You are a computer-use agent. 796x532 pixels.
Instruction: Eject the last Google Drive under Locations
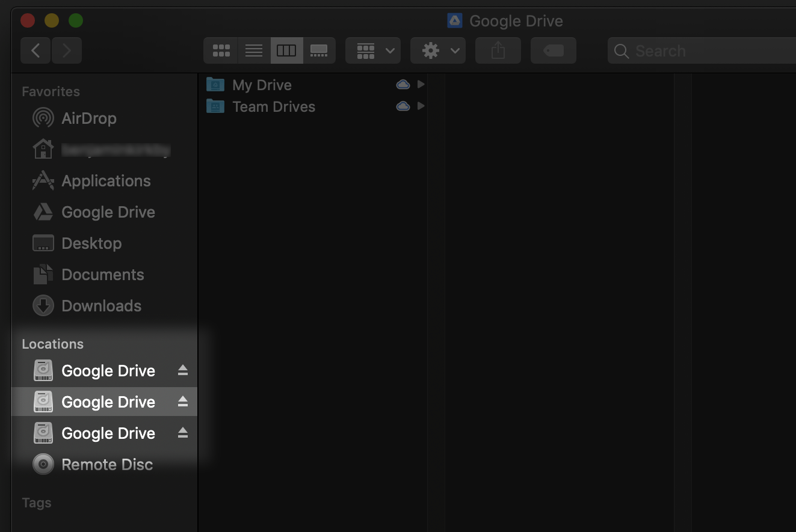click(x=183, y=433)
